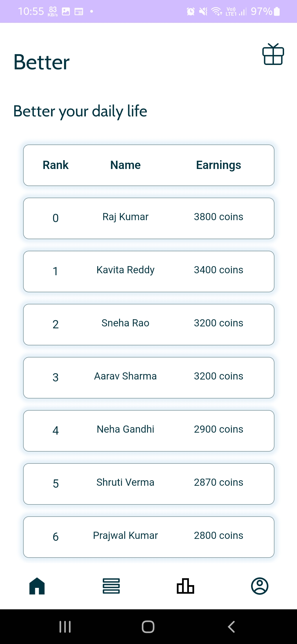The width and height of the screenshot is (297, 644).
Task: Open the gift rewards icon
Action: (273, 54)
